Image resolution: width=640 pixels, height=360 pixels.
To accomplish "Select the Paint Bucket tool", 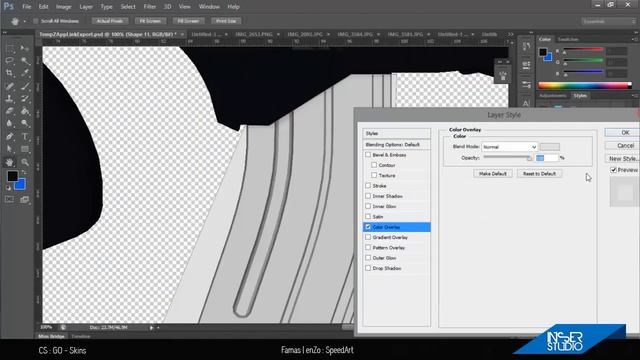I will (x=25, y=111).
